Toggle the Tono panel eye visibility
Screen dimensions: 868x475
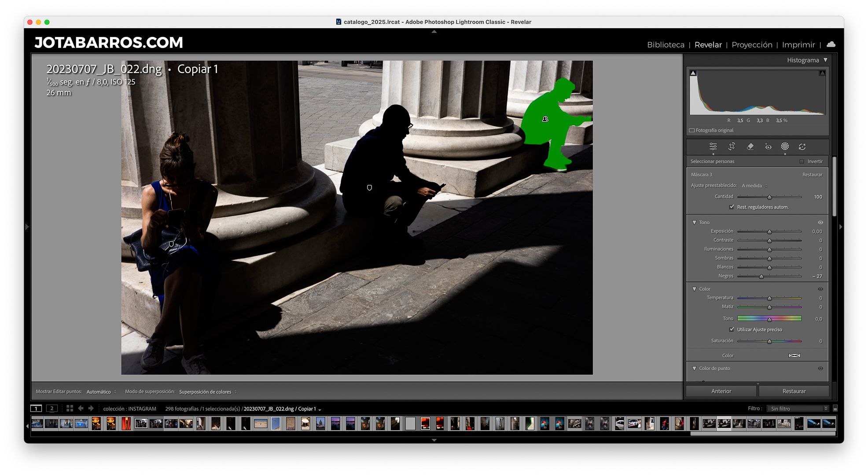tap(820, 222)
